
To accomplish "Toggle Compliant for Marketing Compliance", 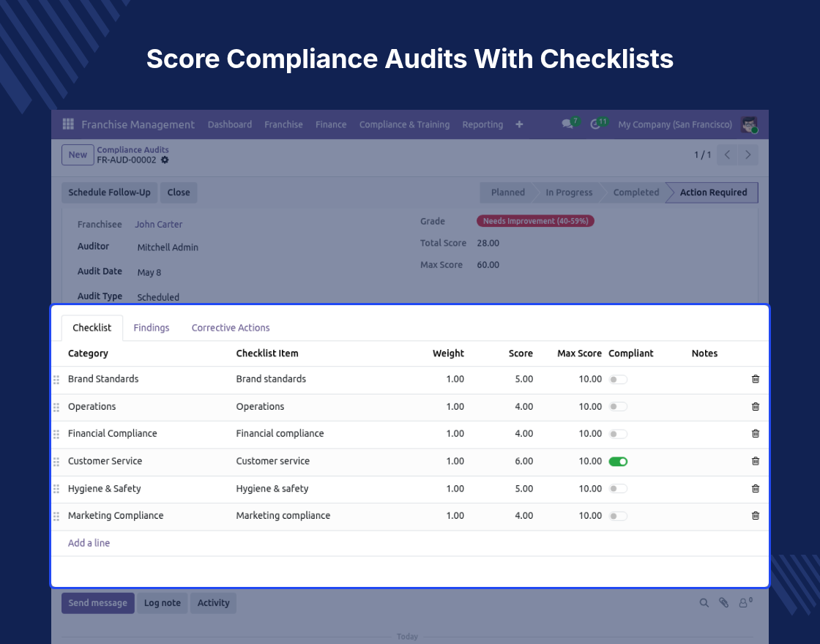I will coord(618,516).
